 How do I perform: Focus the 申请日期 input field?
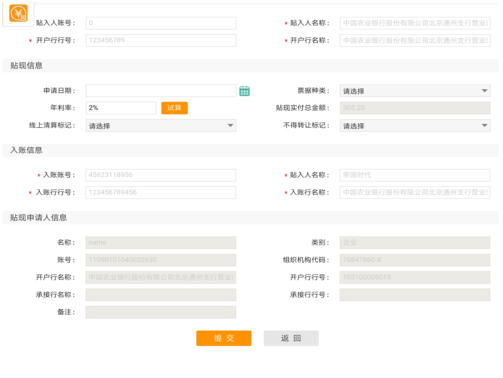click(x=161, y=91)
